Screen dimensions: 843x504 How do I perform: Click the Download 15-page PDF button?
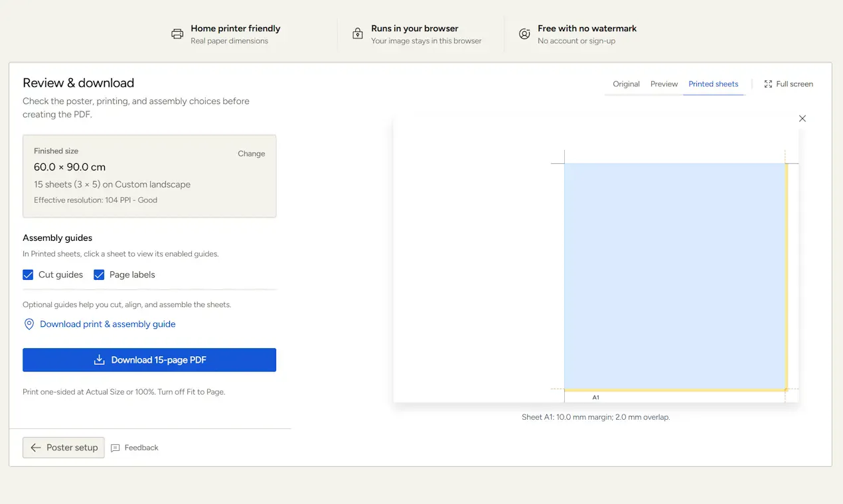(149, 360)
